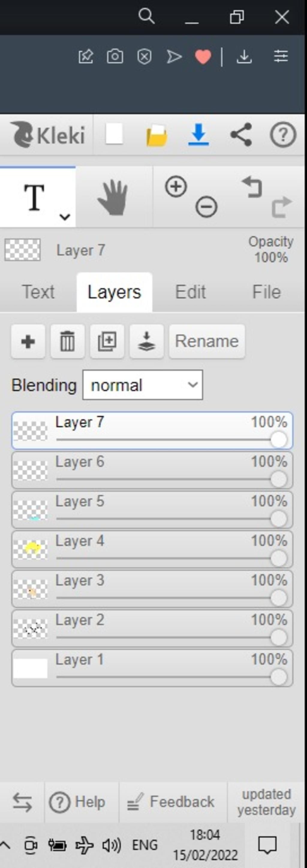Viewport: 307px width, 868px height.
Task: Expand the Text tool chevron menu
Action: point(65,217)
